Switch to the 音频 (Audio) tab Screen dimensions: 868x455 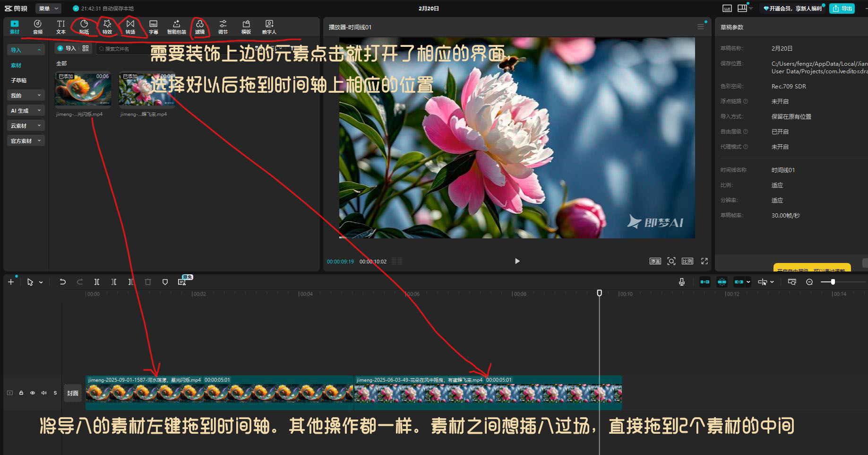click(x=38, y=26)
